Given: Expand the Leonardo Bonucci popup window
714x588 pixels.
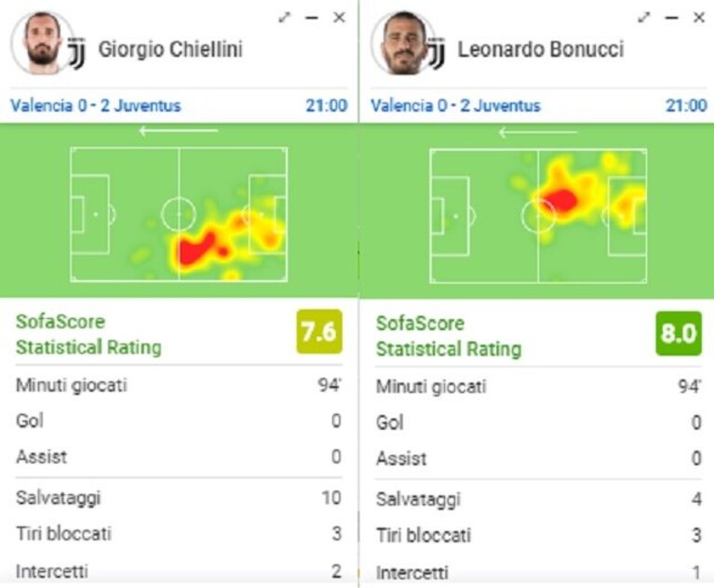Looking at the screenshot, I should click(x=644, y=18).
